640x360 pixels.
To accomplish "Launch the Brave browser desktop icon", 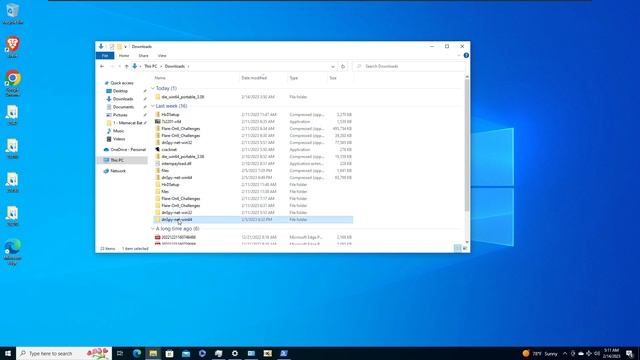I will click(x=12, y=47).
